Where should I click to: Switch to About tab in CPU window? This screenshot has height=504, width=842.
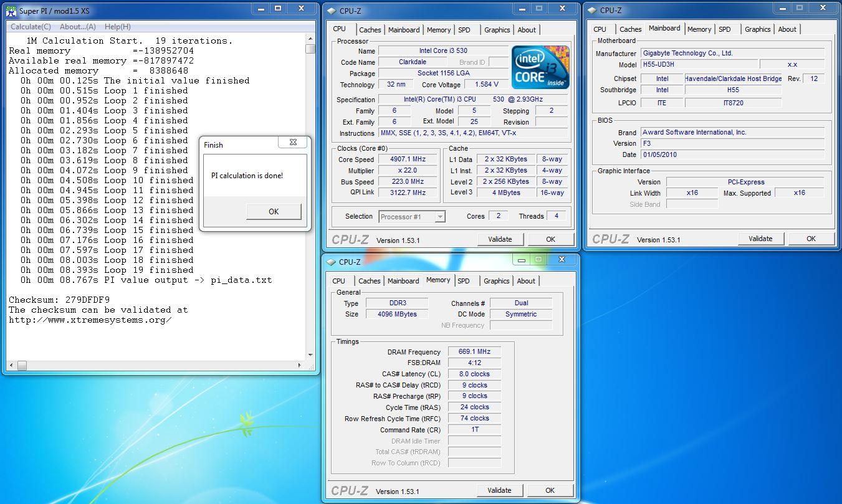[x=527, y=30]
